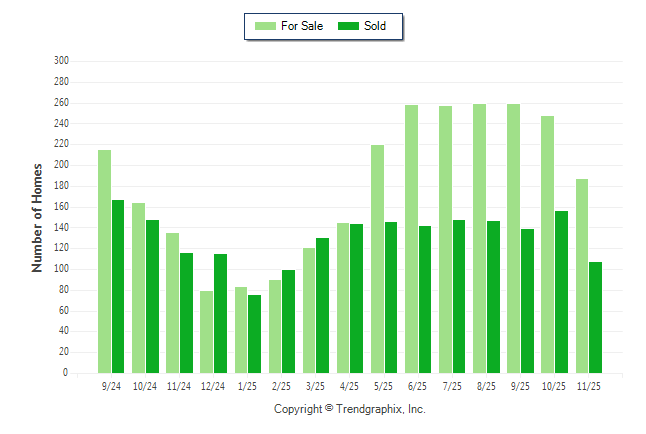Click the Sold bar for 10/25
This screenshot has width=646, height=434.
point(562,291)
